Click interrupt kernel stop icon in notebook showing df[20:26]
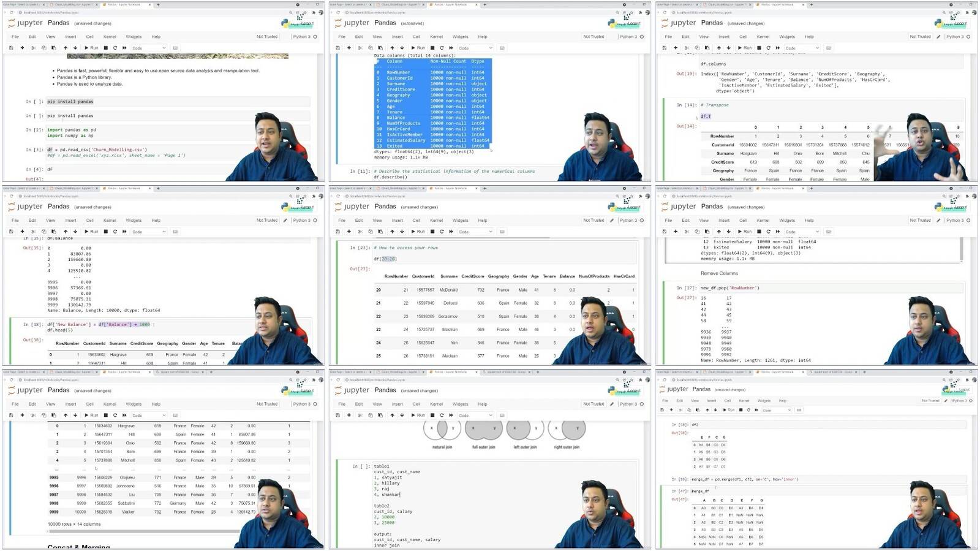The width and height of the screenshot is (980, 551). point(432,232)
